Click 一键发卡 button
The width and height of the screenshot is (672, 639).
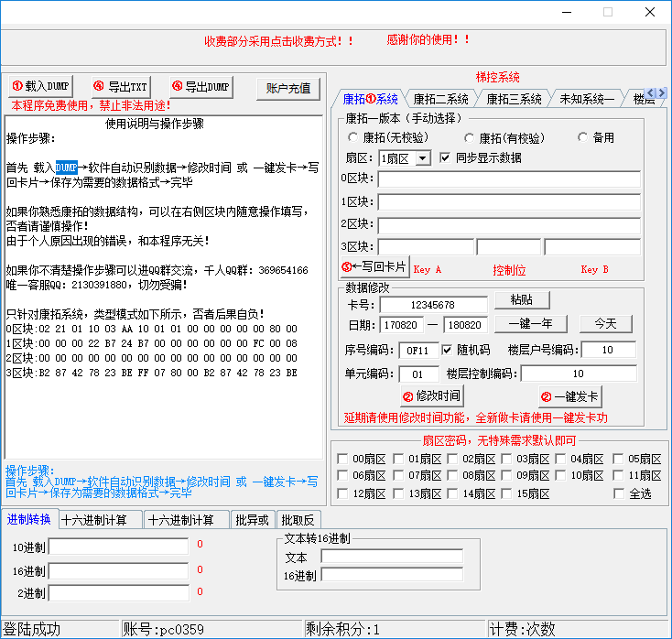pyautogui.click(x=570, y=396)
